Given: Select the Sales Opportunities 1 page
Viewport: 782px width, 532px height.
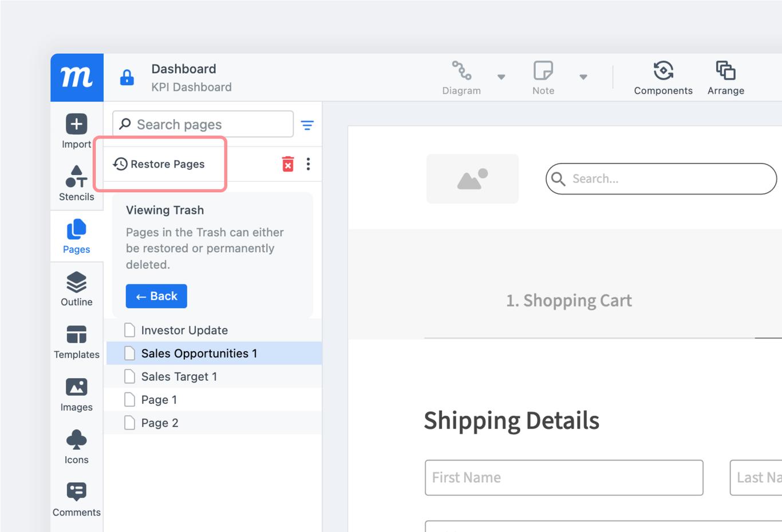Looking at the screenshot, I should click(213, 354).
